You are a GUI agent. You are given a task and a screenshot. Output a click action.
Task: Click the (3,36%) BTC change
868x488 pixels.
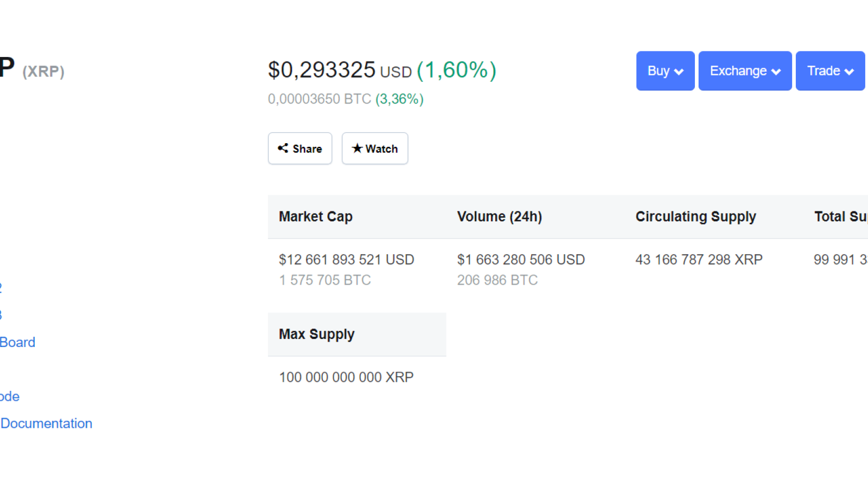(x=399, y=99)
